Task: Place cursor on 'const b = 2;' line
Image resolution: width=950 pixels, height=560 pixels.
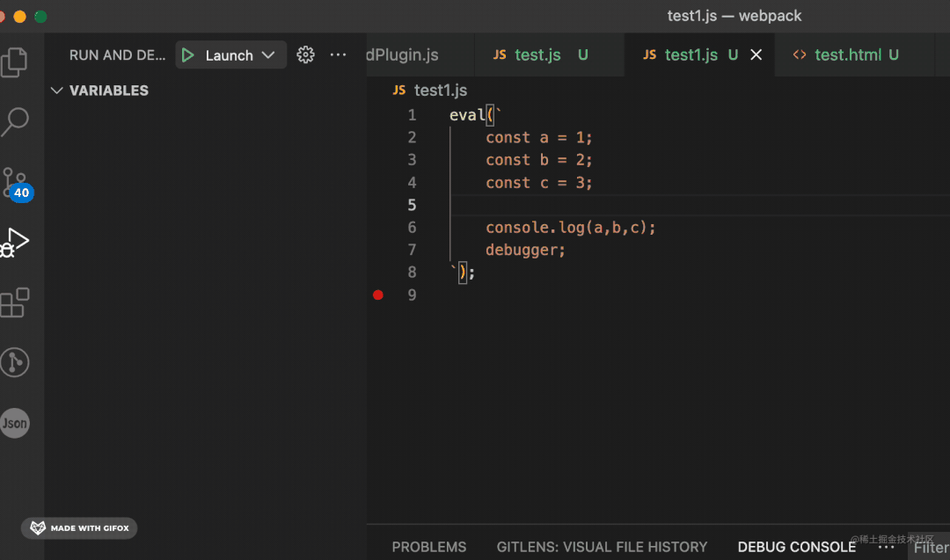Action: (538, 160)
